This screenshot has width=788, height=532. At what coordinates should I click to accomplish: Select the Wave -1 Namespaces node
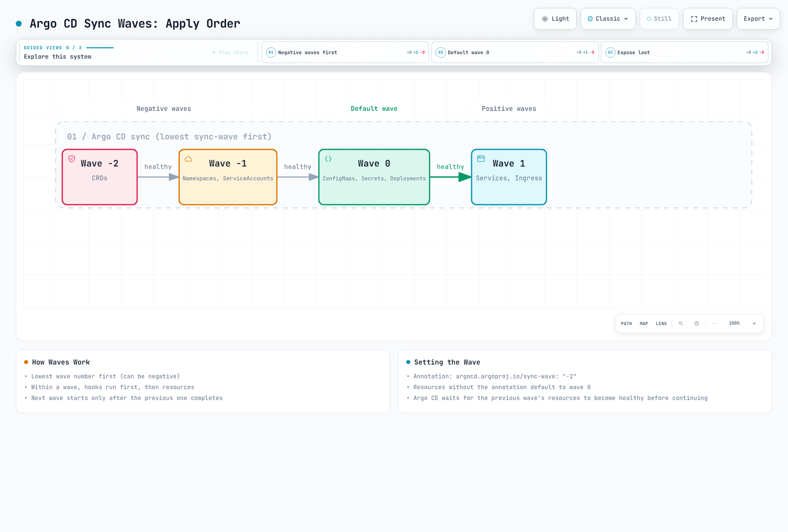[228, 177]
